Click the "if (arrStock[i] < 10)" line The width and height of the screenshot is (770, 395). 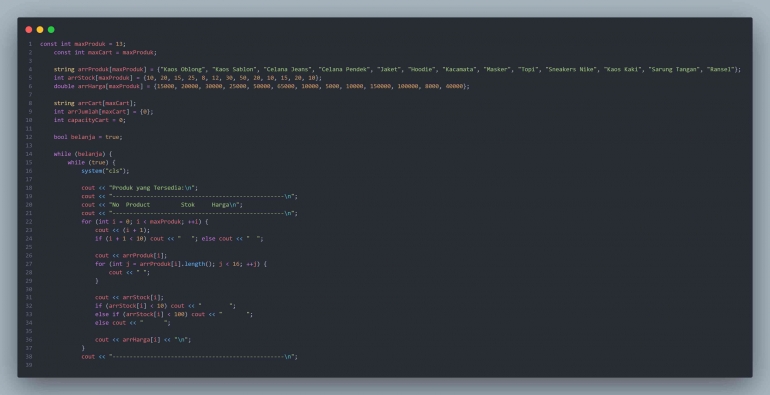[165, 306]
